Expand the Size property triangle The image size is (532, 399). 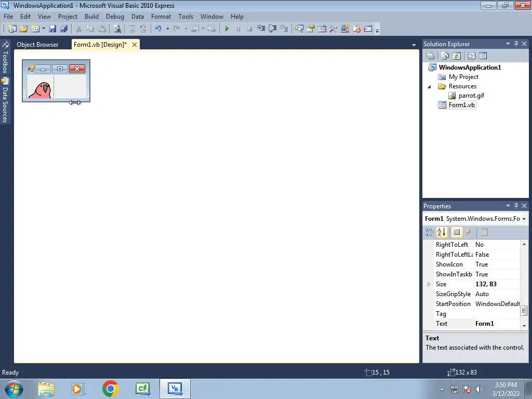click(429, 284)
